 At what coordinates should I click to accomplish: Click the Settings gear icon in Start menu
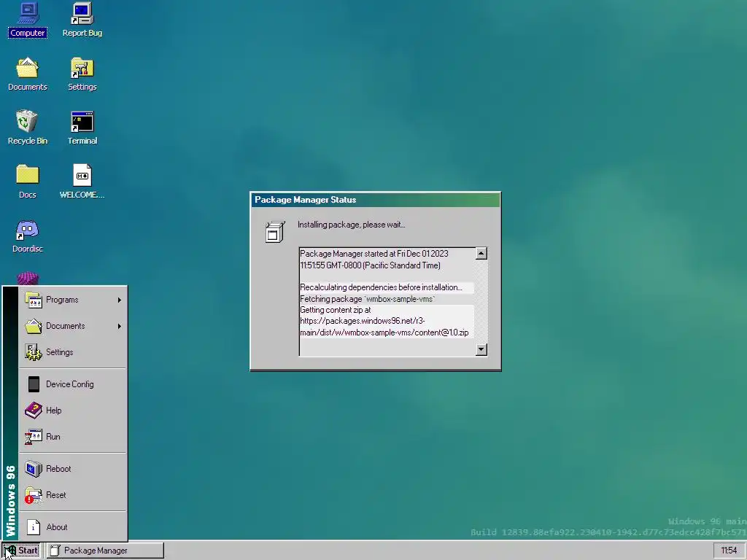tap(33, 352)
